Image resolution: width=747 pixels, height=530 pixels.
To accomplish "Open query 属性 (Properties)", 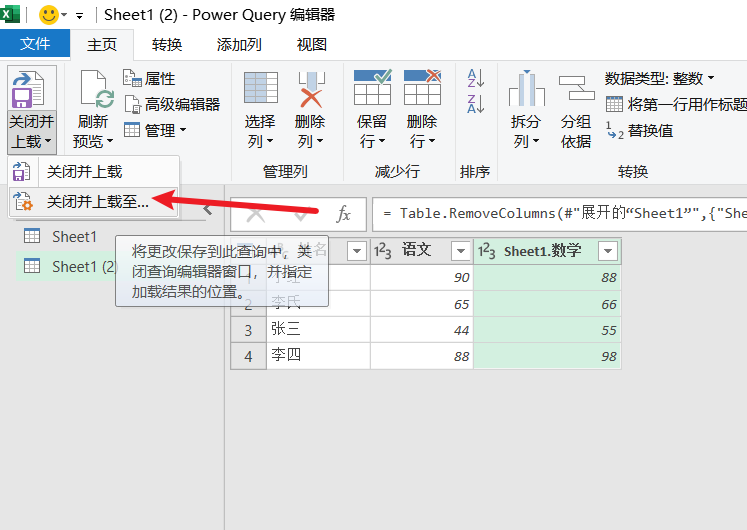I will click(149, 79).
